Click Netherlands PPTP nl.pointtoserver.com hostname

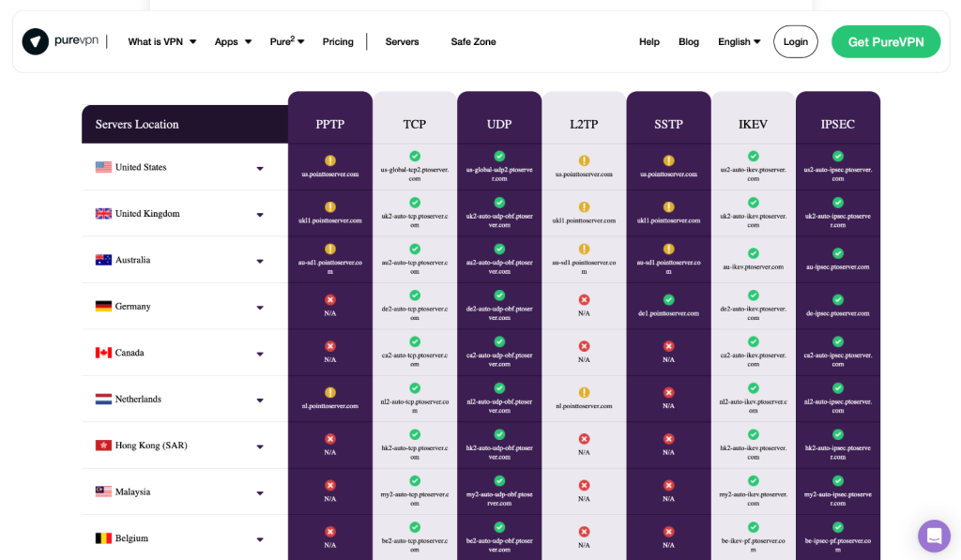pos(329,405)
